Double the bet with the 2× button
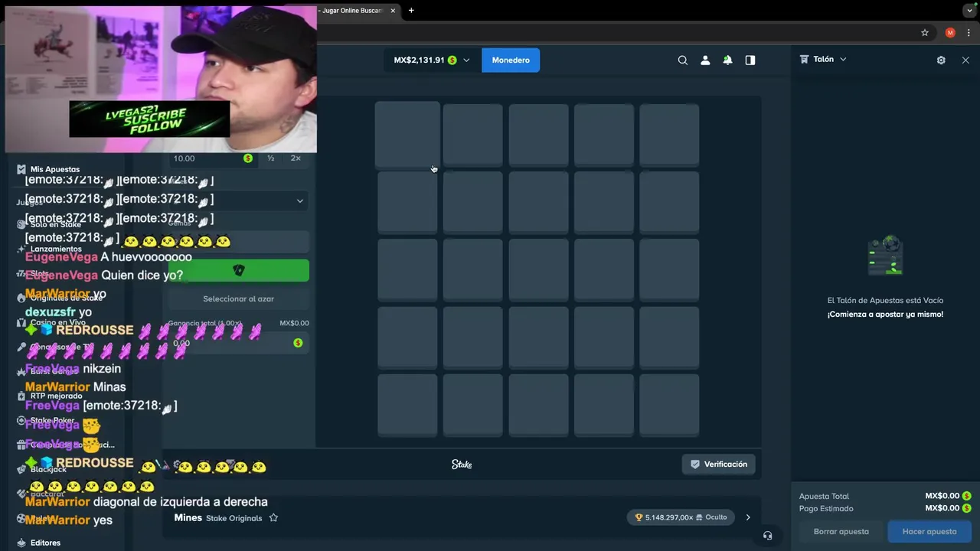The height and width of the screenshot is (551, 980). (x=296, y=158)
